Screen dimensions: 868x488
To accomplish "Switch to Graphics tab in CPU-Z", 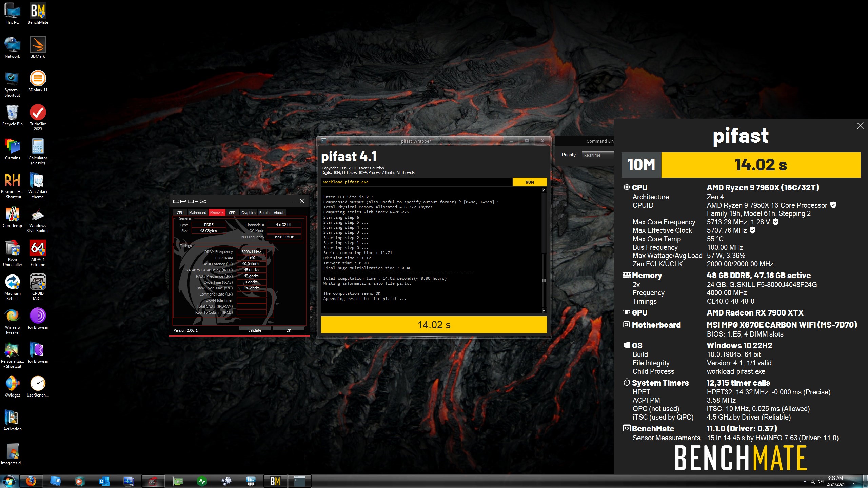I will (x=248, y=213).
